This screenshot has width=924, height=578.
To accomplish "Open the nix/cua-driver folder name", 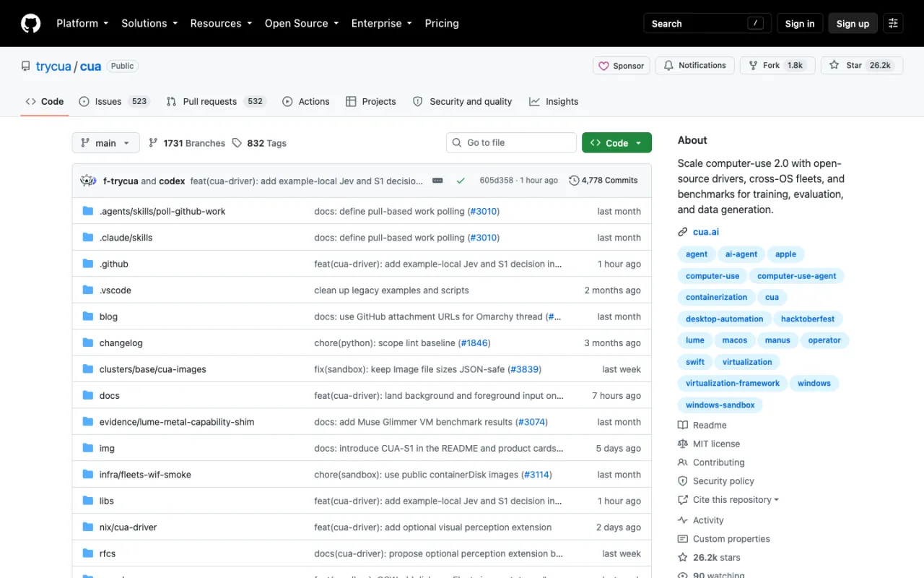I will [128, 527].
